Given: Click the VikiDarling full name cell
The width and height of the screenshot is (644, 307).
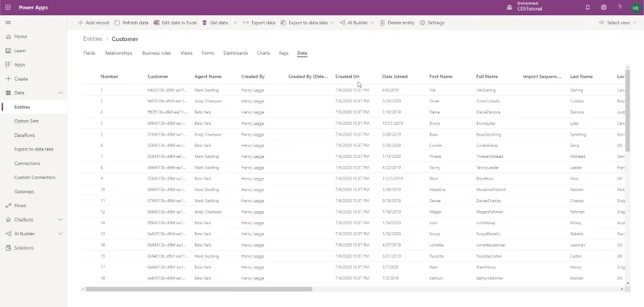Looking at the screenshot, I should tap(486, 90).
